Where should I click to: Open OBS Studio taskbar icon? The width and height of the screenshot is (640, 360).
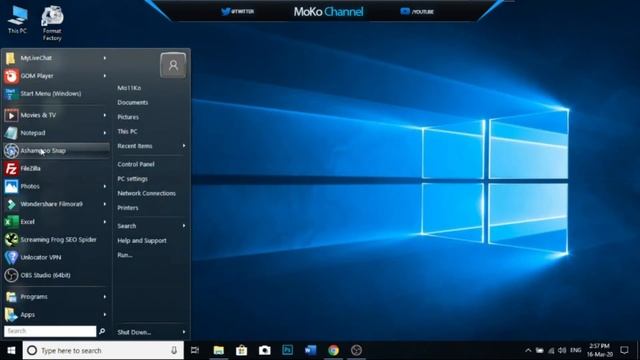(x=356, y=350)
